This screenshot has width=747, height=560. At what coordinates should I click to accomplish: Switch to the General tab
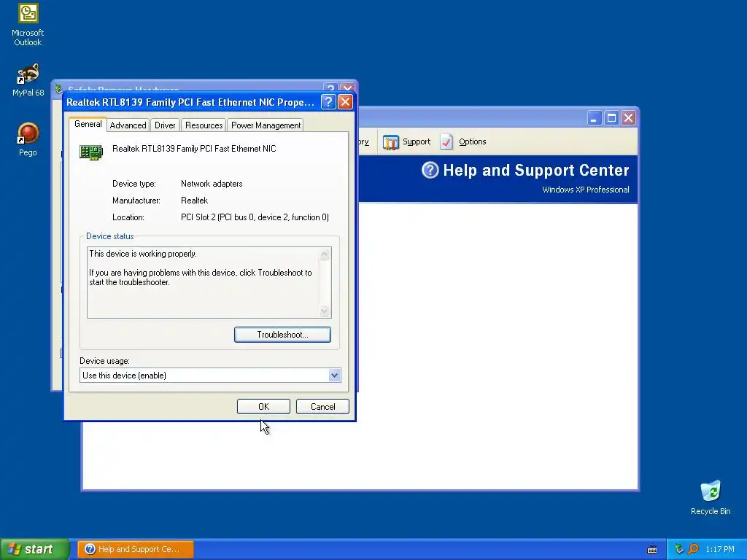point(88,124)
